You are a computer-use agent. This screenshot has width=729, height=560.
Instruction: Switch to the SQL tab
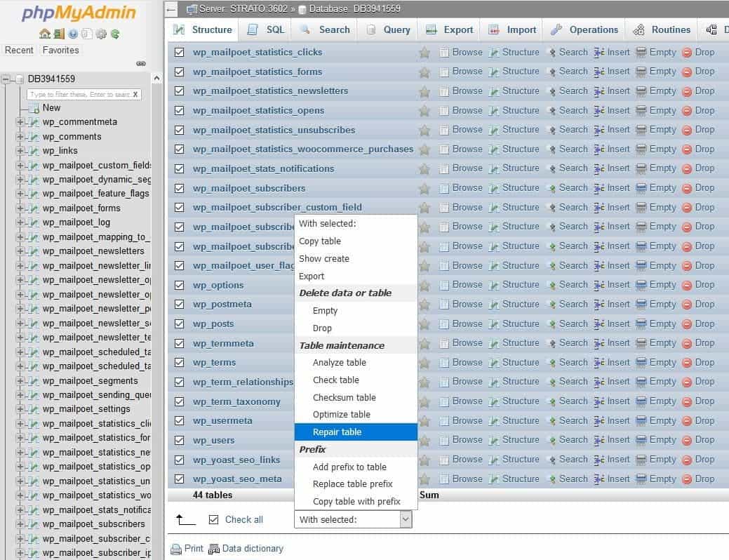coord(265,29)
